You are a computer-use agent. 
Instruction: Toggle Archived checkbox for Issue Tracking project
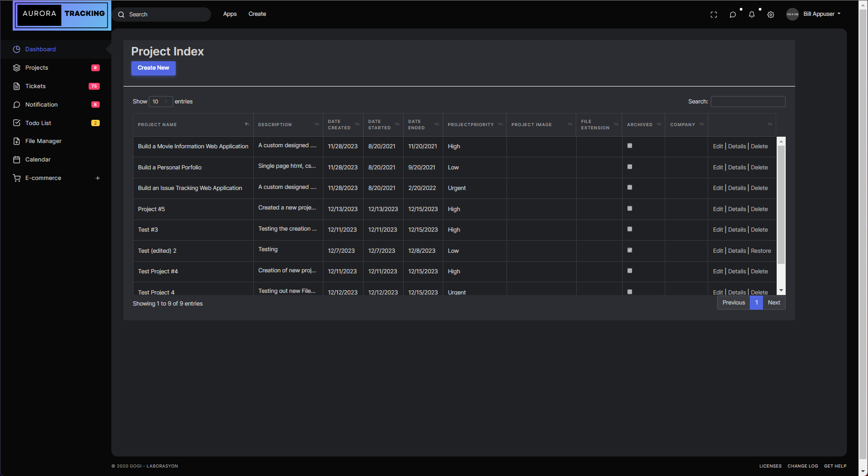click(629, 187)
